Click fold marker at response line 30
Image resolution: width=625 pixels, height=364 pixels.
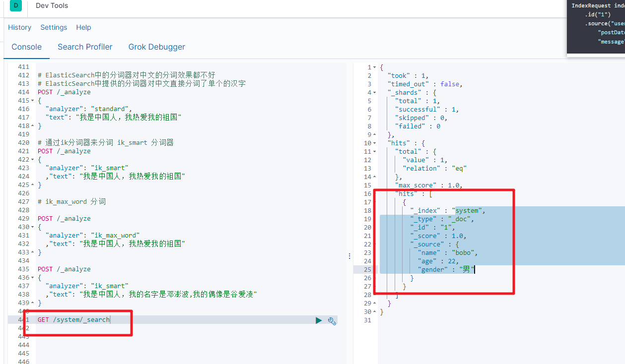pyautogui.click(x=375, y=311)
